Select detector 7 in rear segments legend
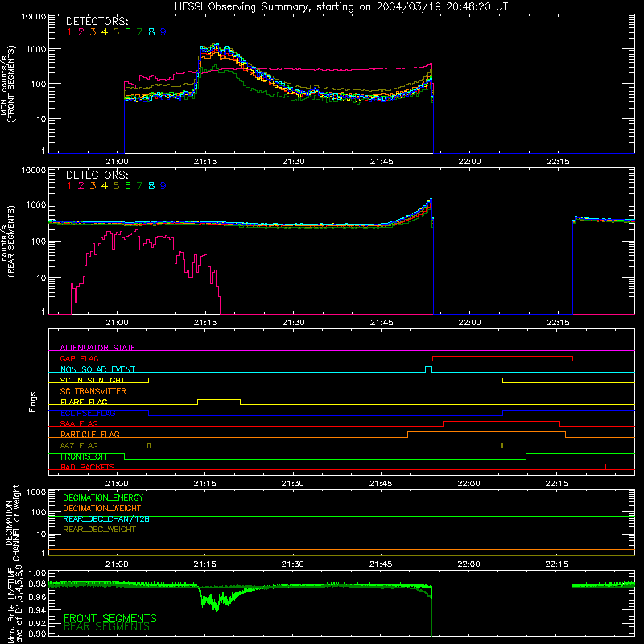 pos(139,186)
